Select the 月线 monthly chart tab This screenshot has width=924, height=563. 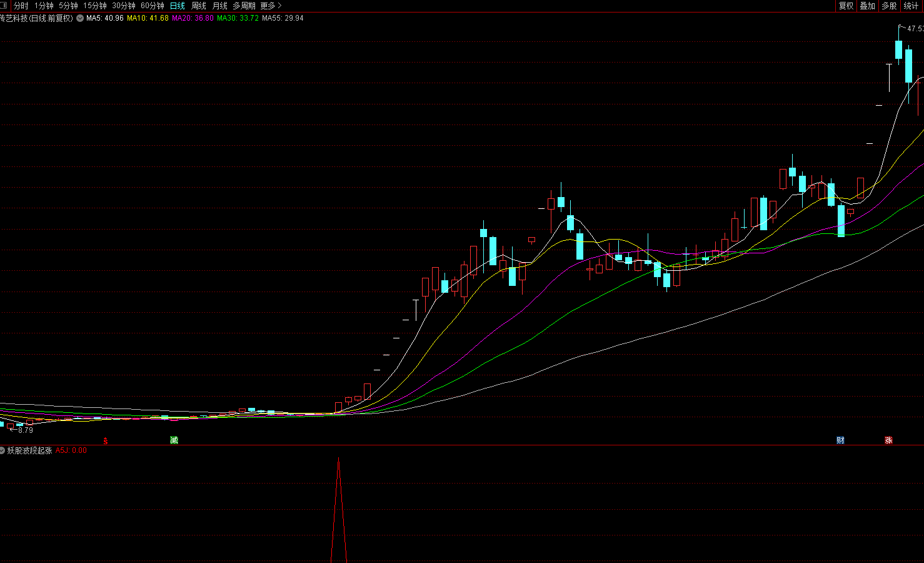(x=220, y=6)
